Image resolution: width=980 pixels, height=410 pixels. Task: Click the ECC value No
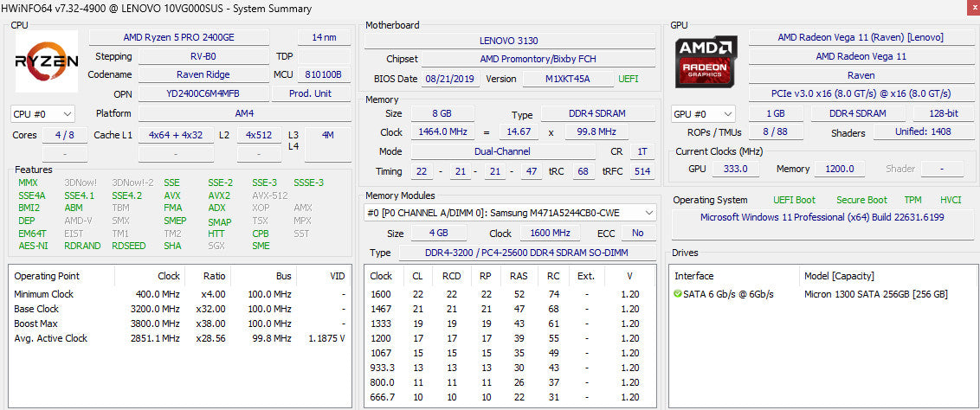click(x=637, y=234)
